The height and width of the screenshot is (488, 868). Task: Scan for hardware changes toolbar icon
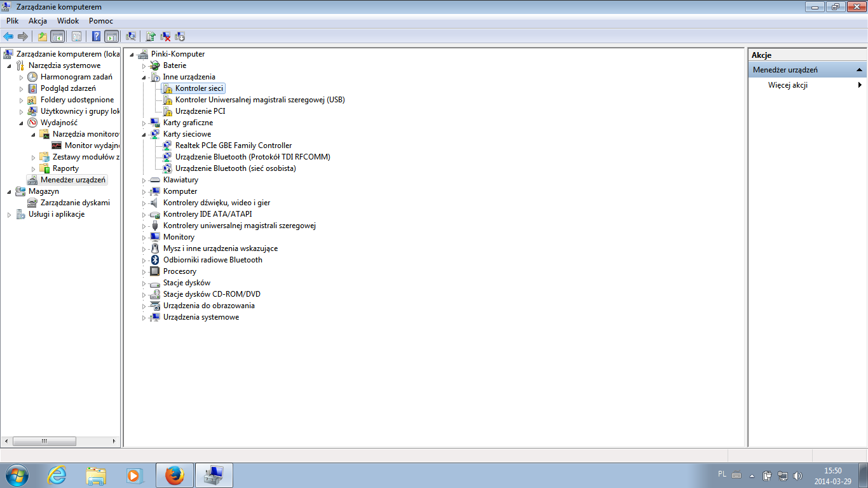pyautogui.click(x=131, y=36)
